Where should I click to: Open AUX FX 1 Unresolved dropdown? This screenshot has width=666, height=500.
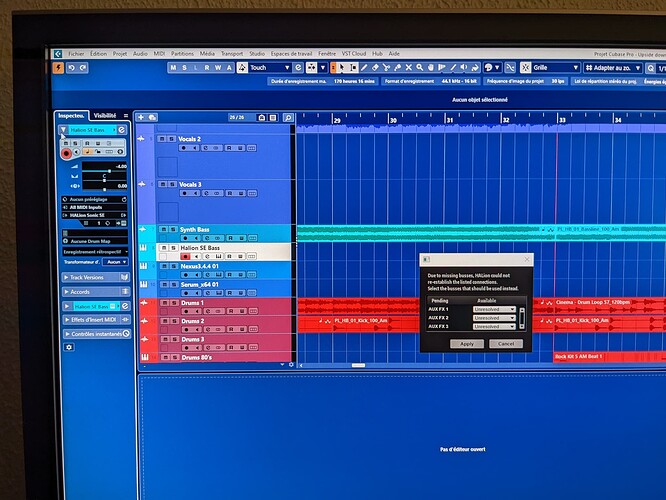494,309
